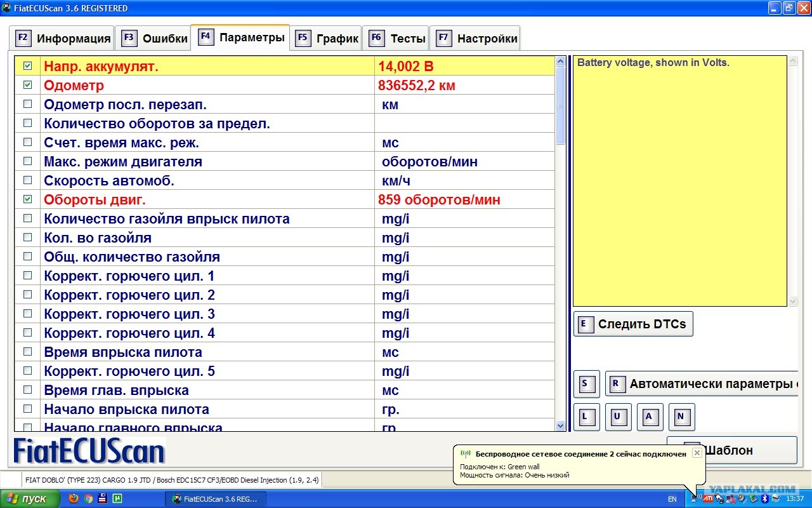Enable Общ. количество газойля checkbox
The width and height of the screenshot is (812, 508).
(27, 257)
